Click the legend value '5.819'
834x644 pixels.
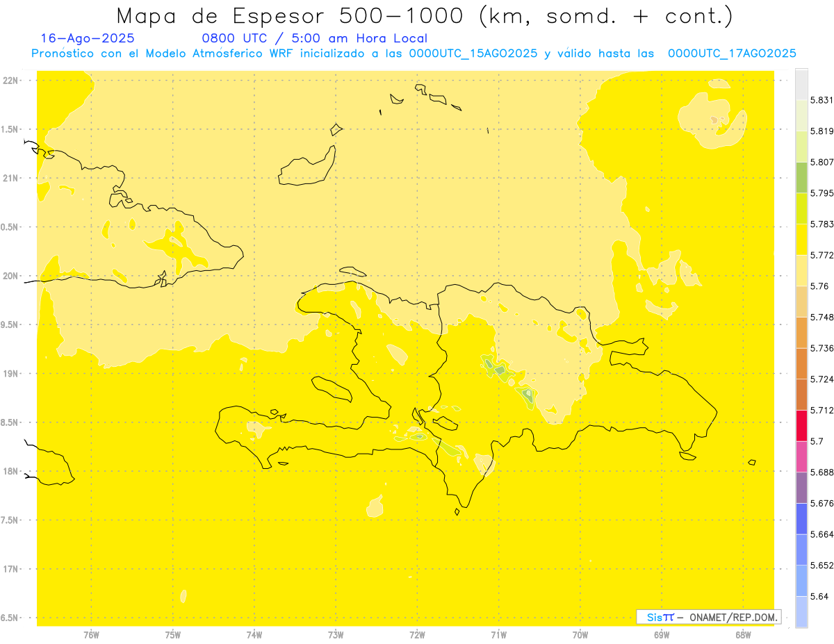point(822,131)
